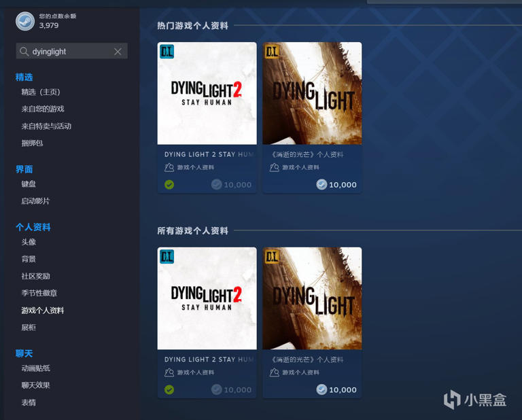
Task: Click the 所有游戏个人资料 section heading
Action: tap(193, 230)
